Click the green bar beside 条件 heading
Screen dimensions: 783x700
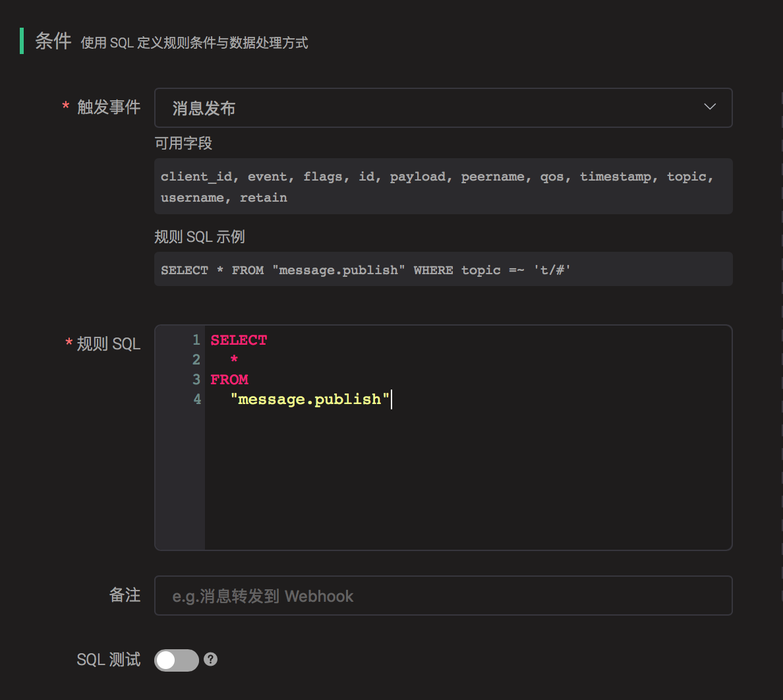coord(22,41)
